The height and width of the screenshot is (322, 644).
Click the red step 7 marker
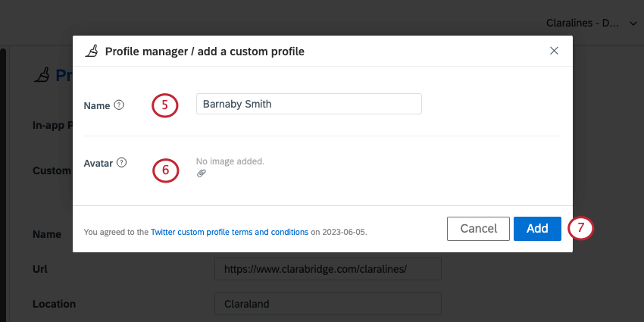click(580, 228)
